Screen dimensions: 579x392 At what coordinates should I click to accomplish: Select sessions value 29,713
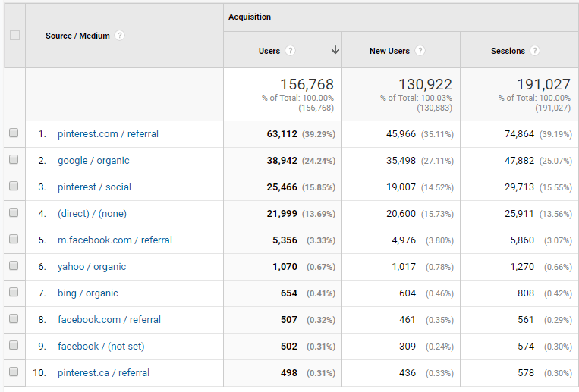tap(520, 187)
